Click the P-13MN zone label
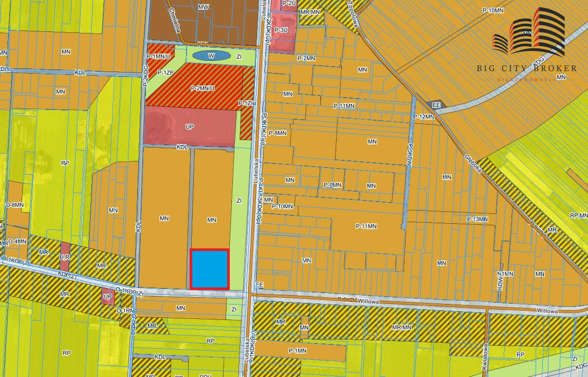This screenshot has width=588, height=377. pyautogui.click(x=476, y=219)
